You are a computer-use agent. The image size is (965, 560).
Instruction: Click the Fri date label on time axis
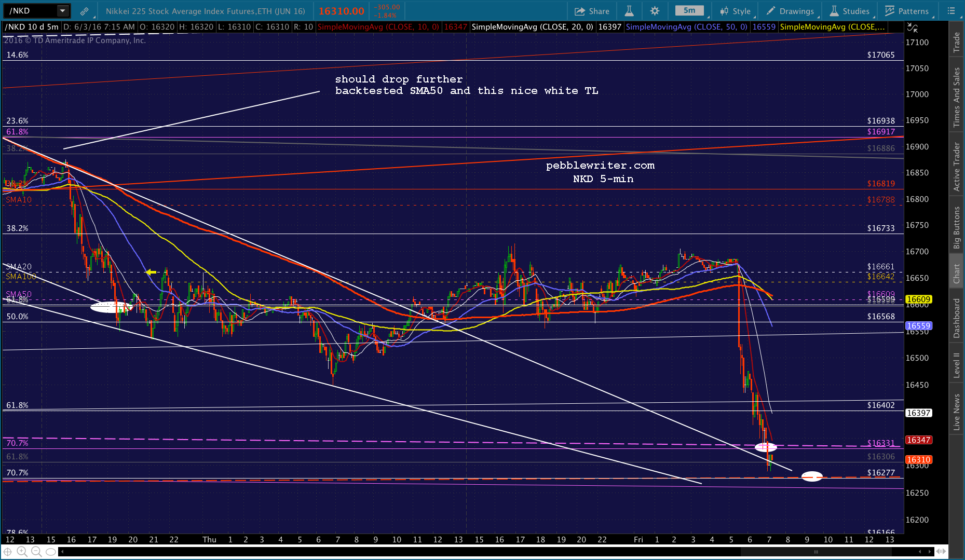[x=638, y=540]
